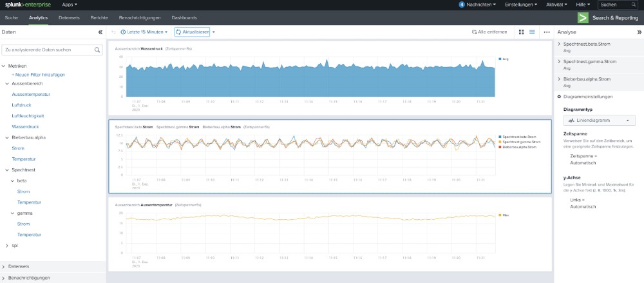Click Spechtnest.beta.Strom blue legend swatch
This screenshot has width=644, height=283.
click(500, 137)
